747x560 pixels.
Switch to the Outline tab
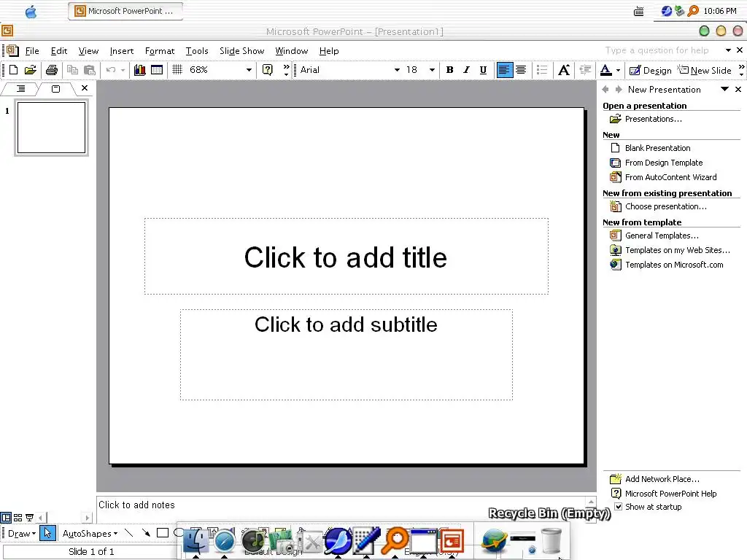pos(21,88)
